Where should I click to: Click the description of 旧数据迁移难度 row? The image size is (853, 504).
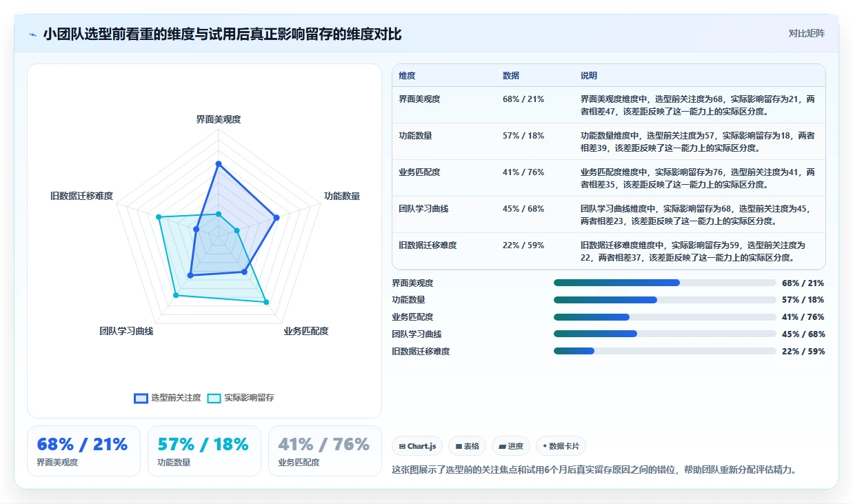coord(693,251)
